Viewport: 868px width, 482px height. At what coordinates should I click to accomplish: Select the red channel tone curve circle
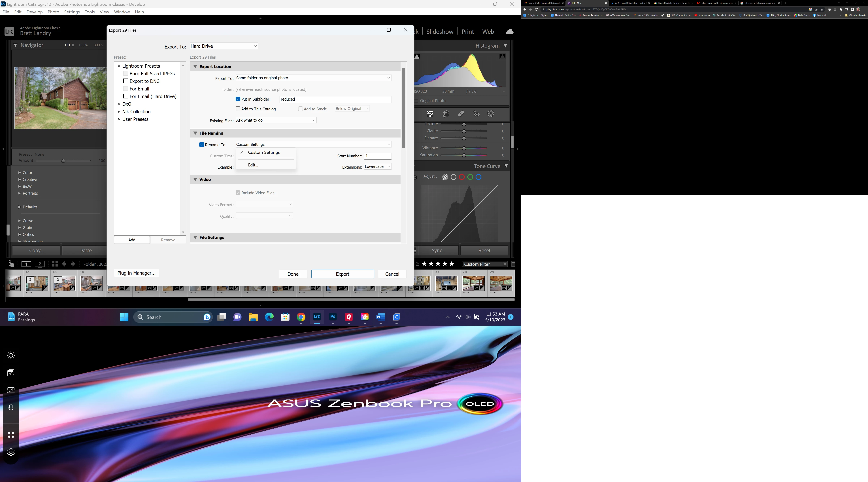point(462,177)
